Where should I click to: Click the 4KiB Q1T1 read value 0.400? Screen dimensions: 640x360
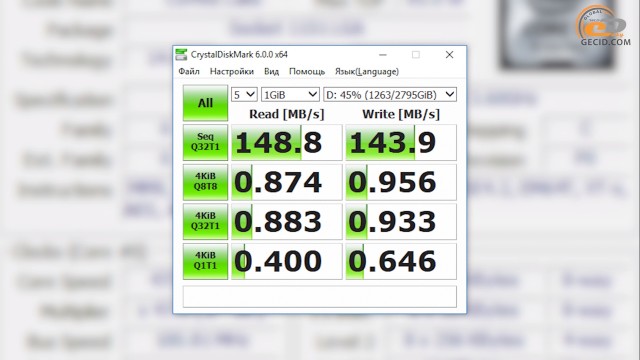287,261
